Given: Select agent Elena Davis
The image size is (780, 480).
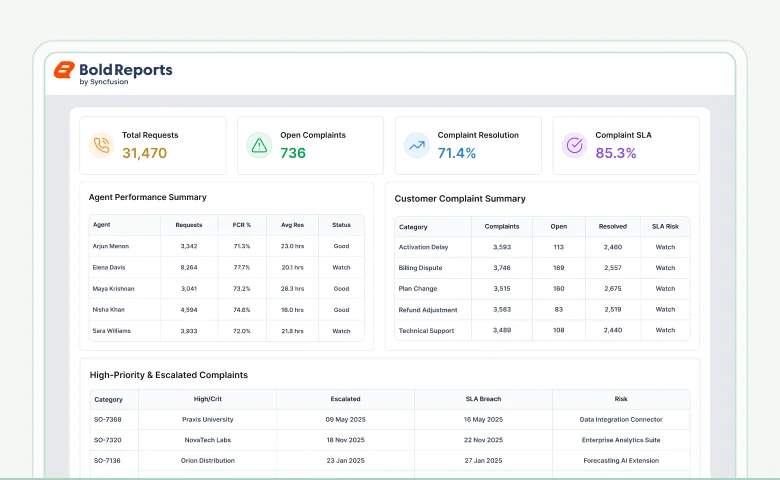Looking at the screenshot, I should [109, 268].
